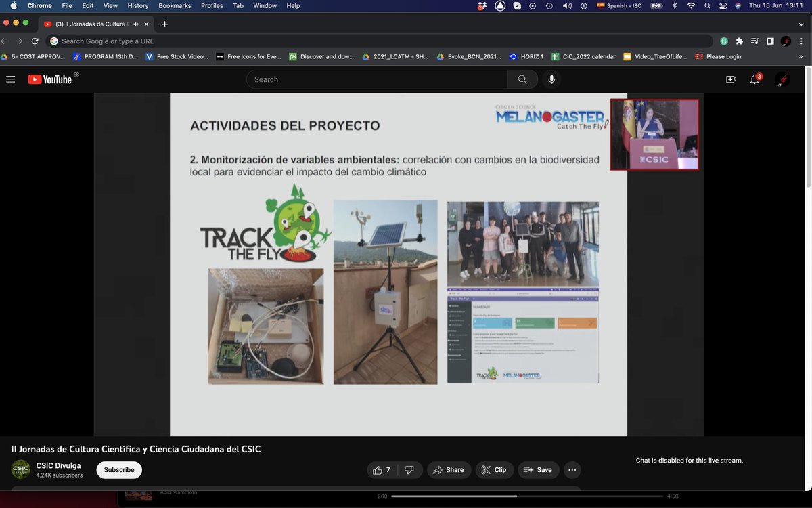Open the macOS Control Center
This screenshot has height=508, width=812.
(x=723, y=5)
